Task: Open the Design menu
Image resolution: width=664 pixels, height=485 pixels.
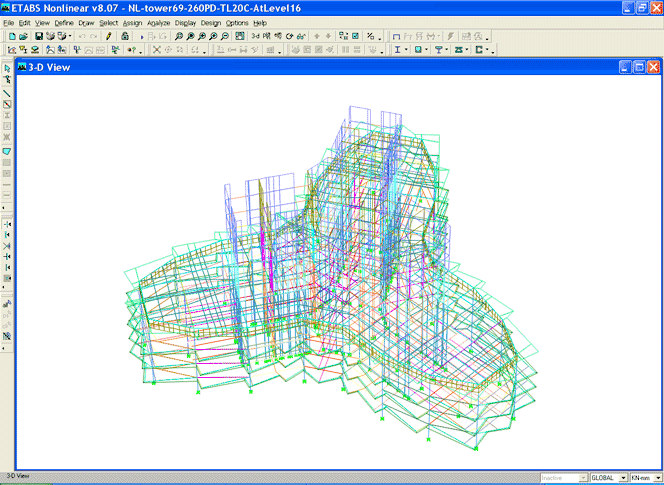Action: [211, 23]
